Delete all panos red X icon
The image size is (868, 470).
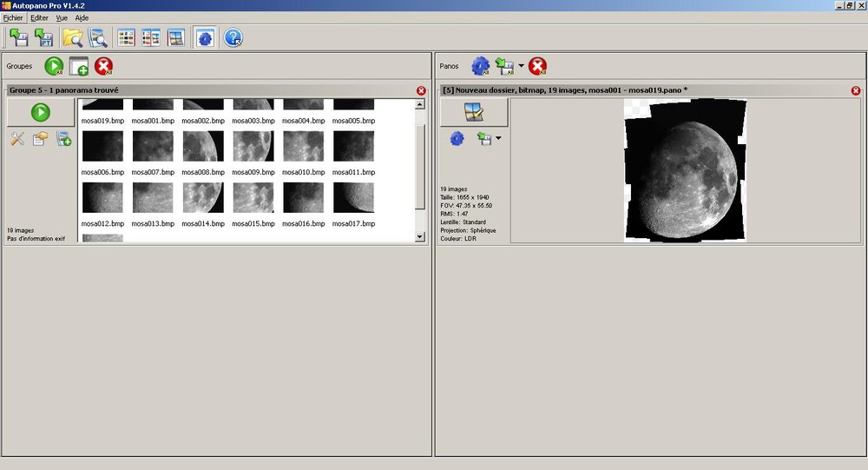click(x=537, y=66)
